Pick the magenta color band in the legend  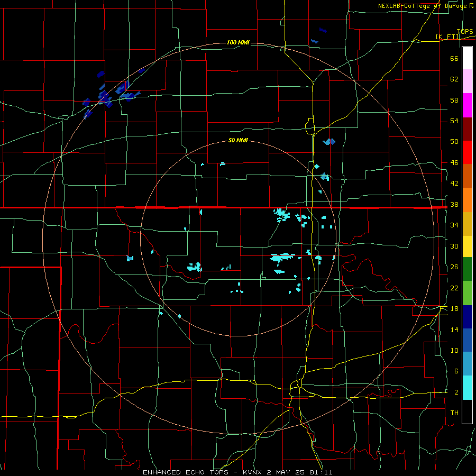pos(467,105)
